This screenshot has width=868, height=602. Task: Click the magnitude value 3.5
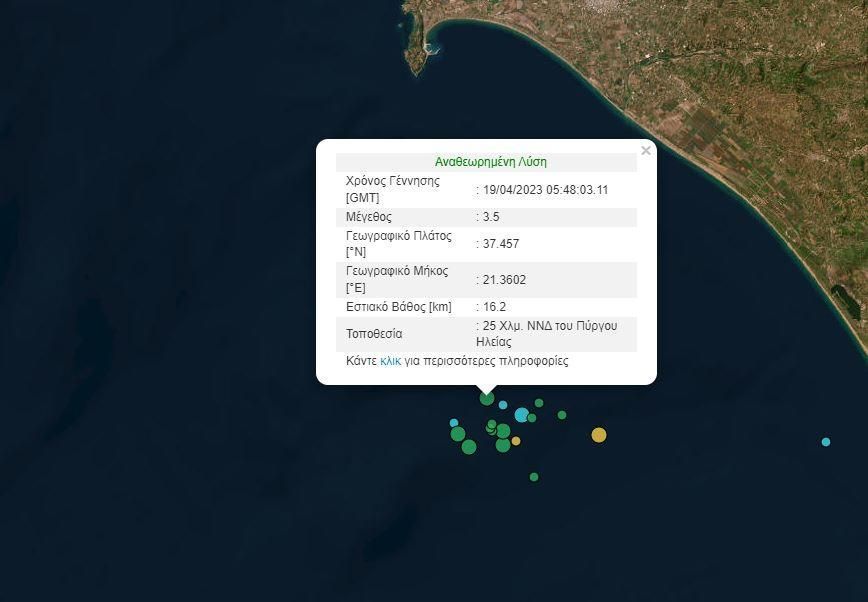(x=491, y=217)
